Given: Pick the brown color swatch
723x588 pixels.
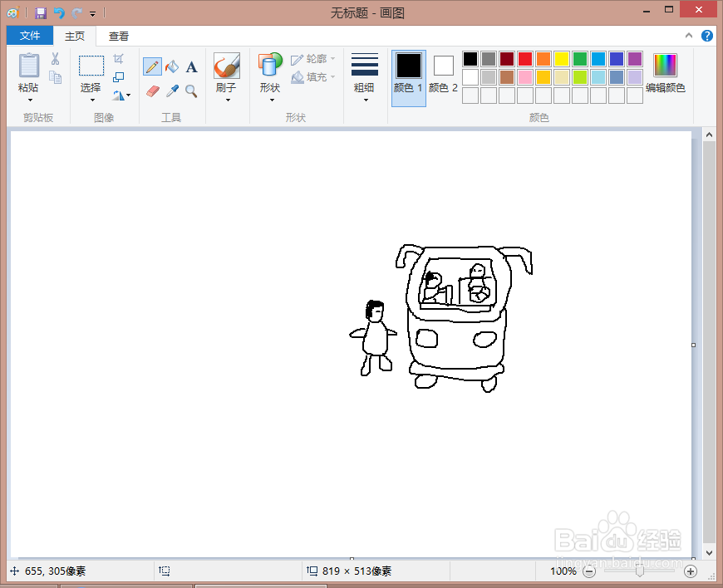Looking at the screenshot, I should 507,77.
